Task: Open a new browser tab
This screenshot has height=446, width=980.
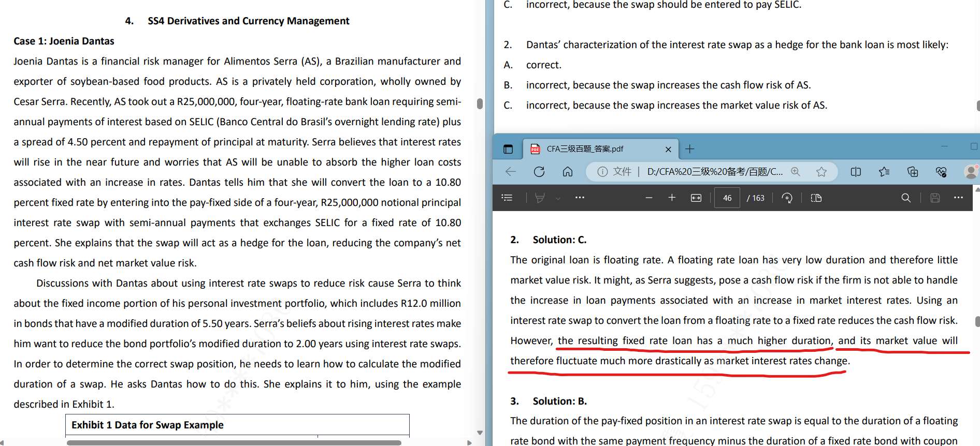Action: click(x=689, y=149)
